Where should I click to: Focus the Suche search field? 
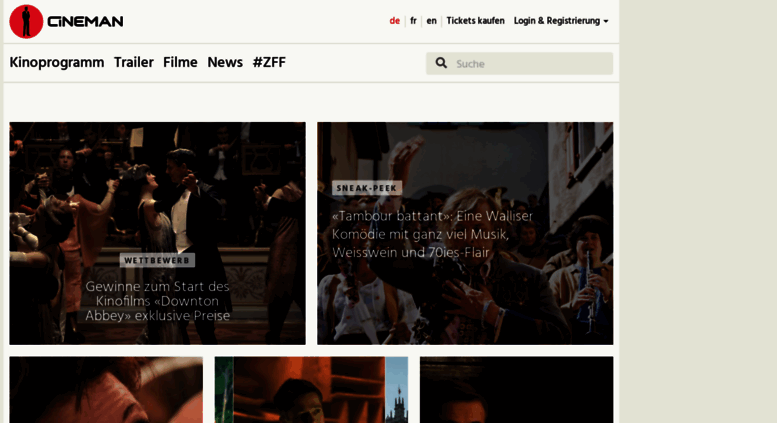click(x=519, y=63)
